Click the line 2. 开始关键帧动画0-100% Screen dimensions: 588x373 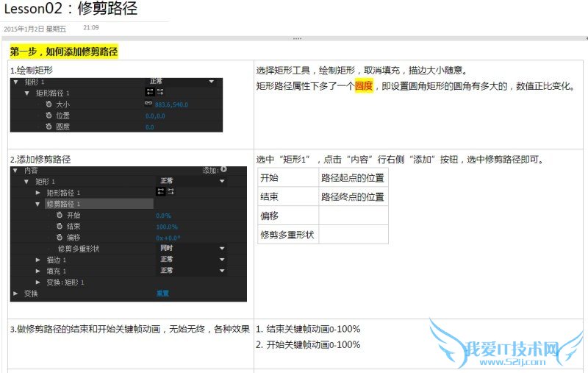[308, 344]
